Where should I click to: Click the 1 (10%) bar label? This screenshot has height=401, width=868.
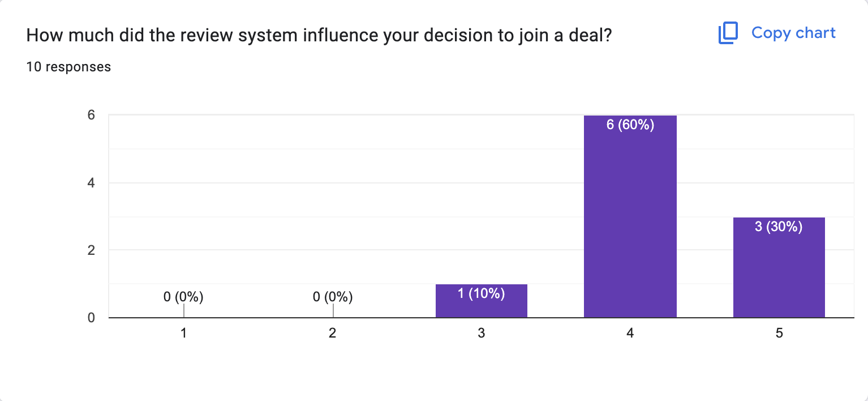coord(481,293)
